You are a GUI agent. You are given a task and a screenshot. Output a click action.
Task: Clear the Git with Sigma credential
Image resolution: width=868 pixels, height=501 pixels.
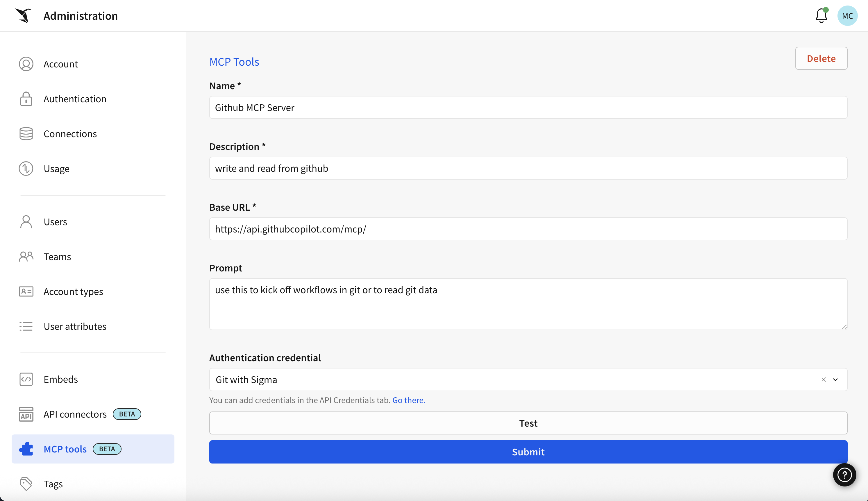click(824, 380)
